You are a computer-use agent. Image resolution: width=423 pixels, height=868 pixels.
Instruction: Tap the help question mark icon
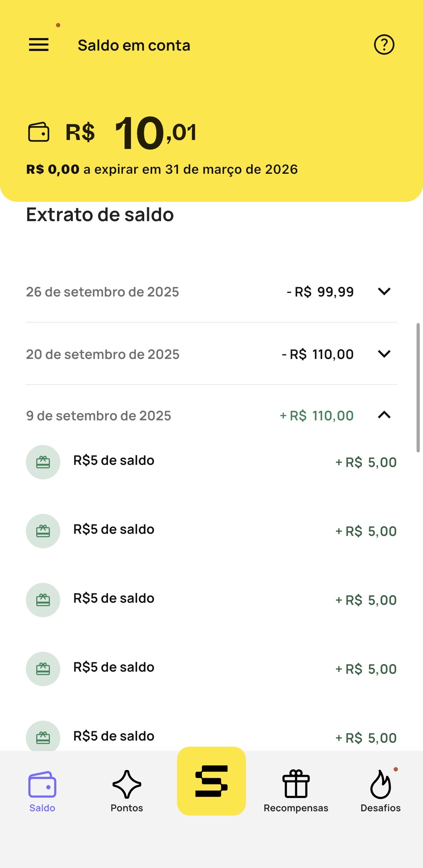point(384,45)
